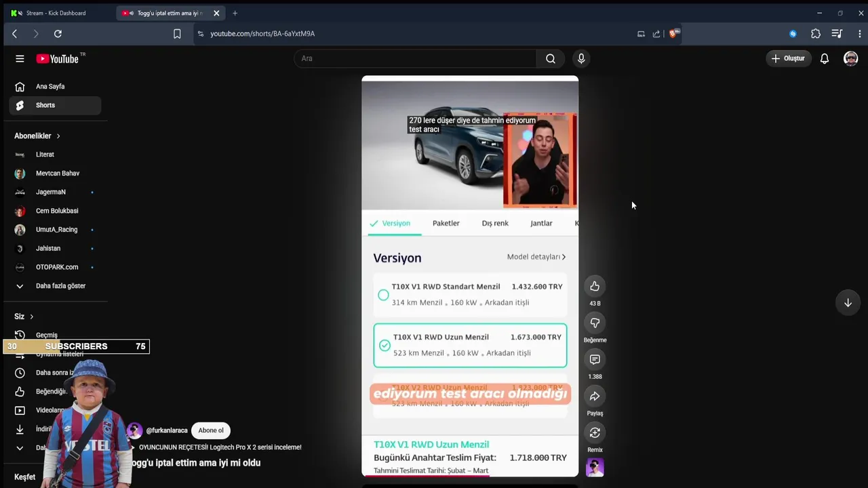The image size is (868, 488).
Task: Share the short using Paylaş arrow
Action: (595, 396)
